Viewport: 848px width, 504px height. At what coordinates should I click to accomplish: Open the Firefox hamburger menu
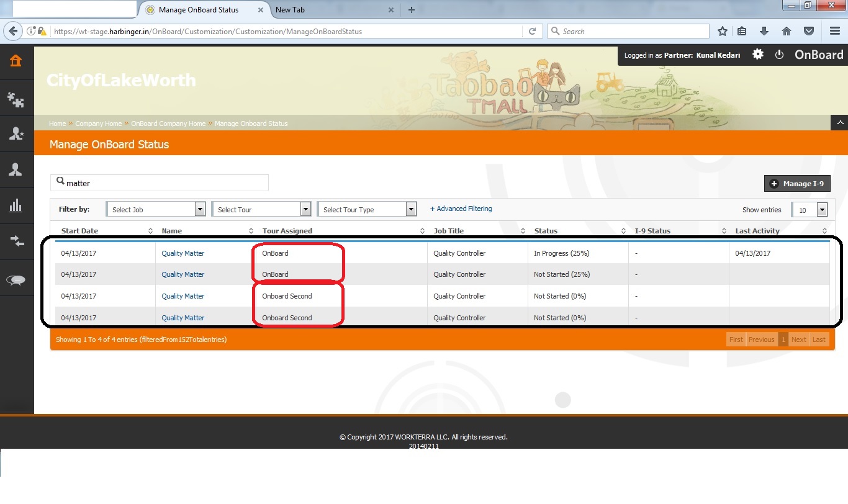point(835,31)
